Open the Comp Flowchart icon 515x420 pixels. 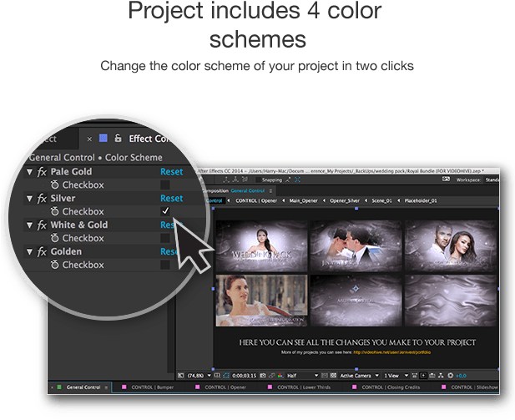coord(441,376)
